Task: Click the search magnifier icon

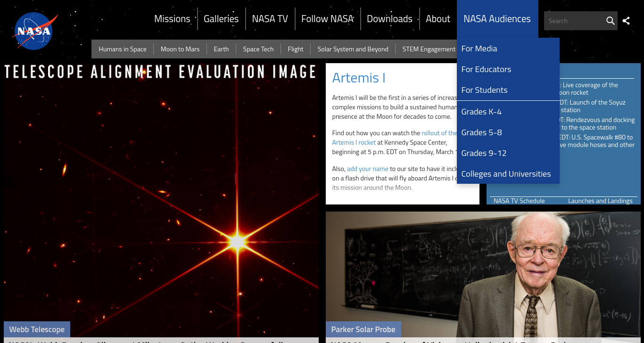Action: pos(610,21)
